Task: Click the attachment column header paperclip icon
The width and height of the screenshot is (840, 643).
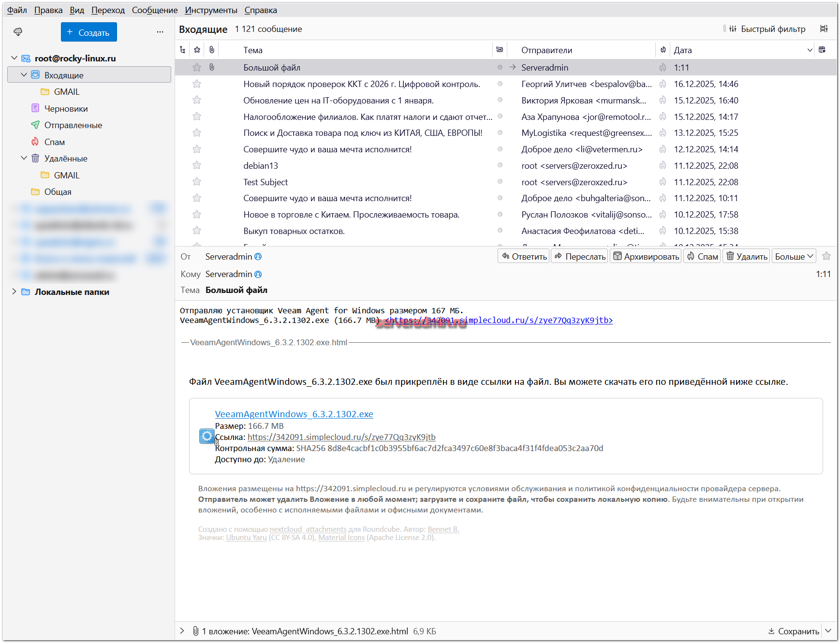Action: [212, 50]
